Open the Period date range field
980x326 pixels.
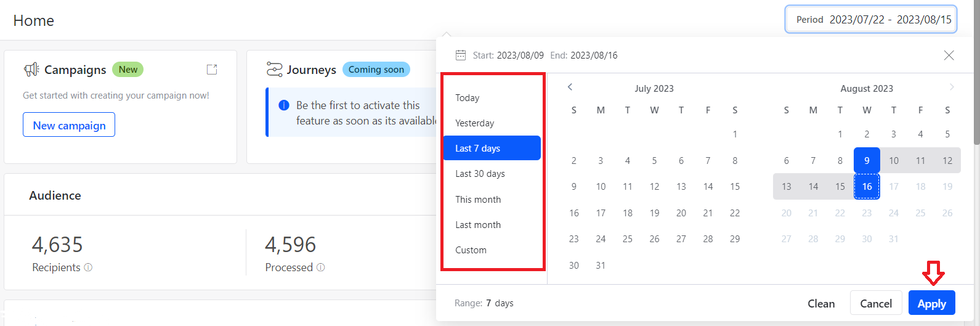pos(872,19)
